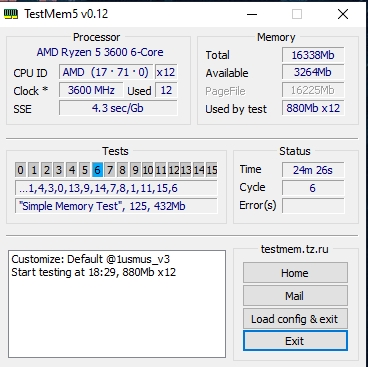Click the empty Error(s) field
The height and width of the screenshot is (367, 368).
point(313,206)
